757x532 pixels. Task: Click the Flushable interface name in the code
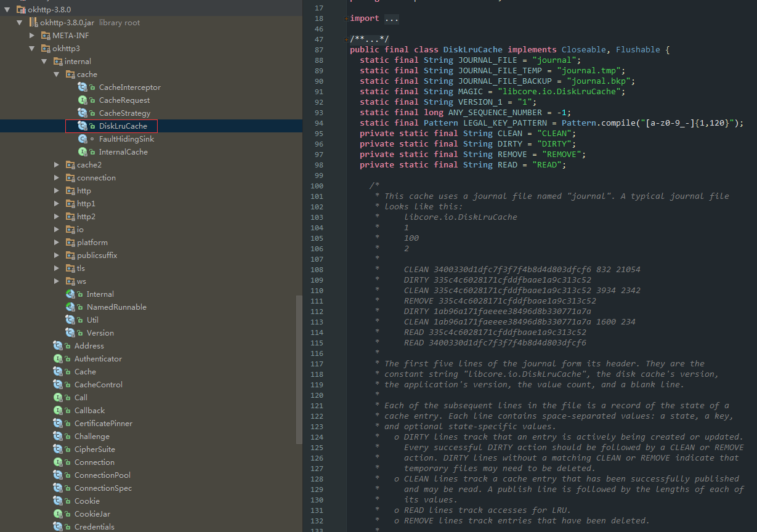pyautogui.click(x=638, y=49)
